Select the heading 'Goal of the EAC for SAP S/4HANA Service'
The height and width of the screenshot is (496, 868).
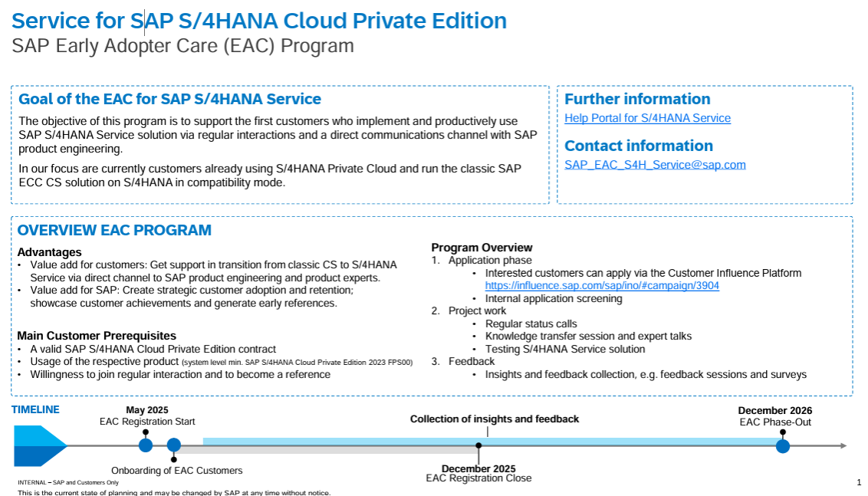coord(170,99)
